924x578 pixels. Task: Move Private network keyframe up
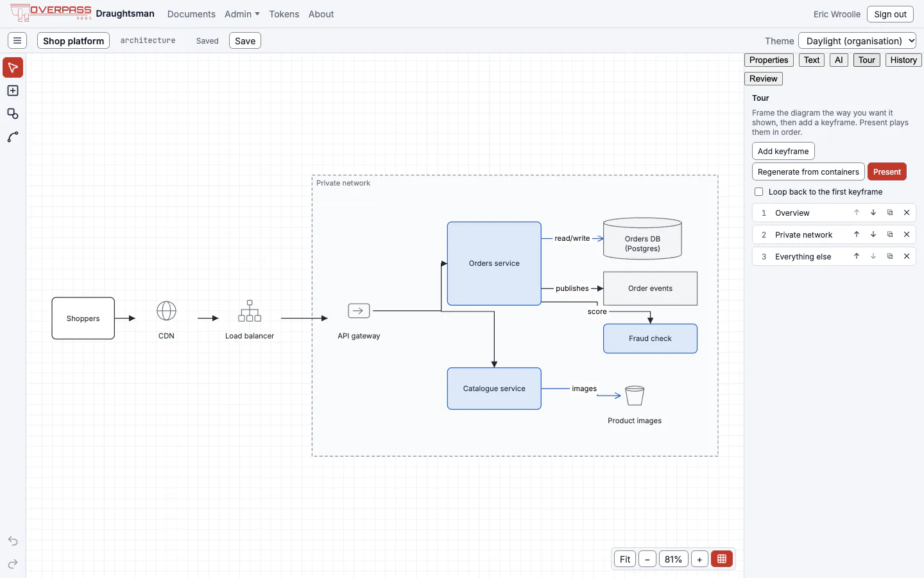point(857,234)
